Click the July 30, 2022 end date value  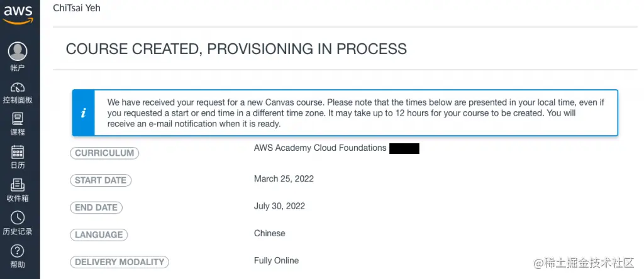(x=279, y=206)
